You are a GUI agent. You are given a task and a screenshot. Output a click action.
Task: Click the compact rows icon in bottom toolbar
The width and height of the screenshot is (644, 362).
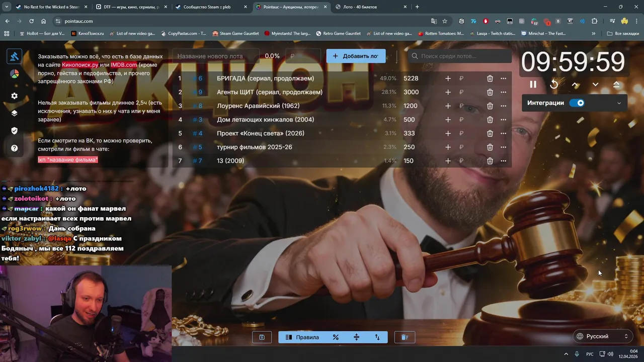coord(356,337)
